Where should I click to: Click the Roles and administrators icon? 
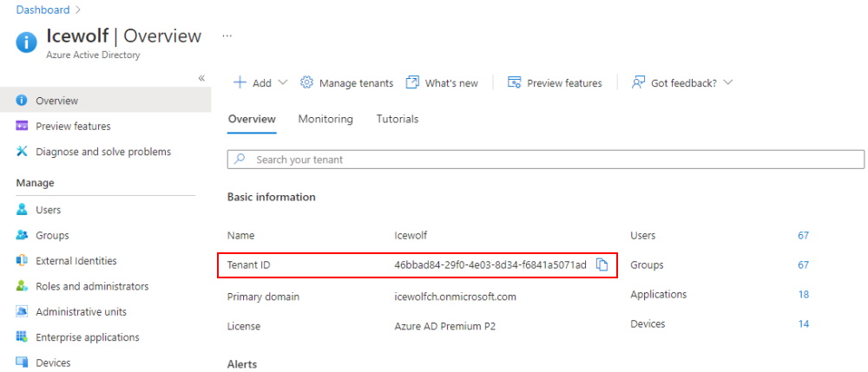tap(22, 286)
